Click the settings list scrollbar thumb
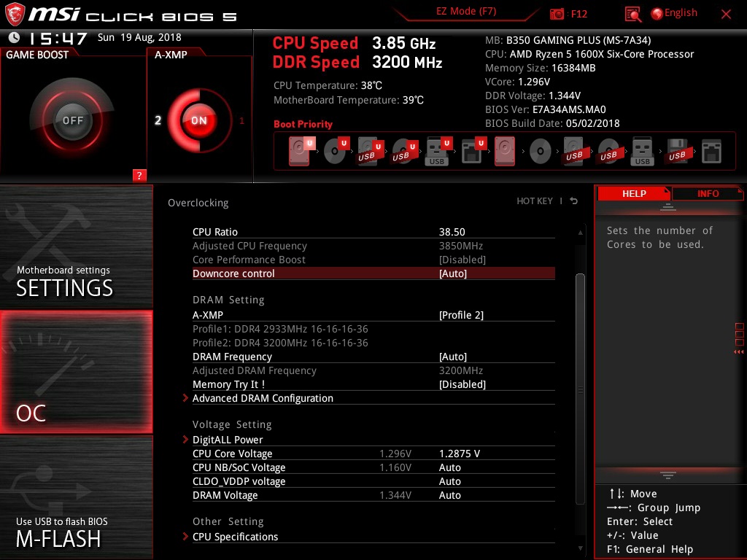 pos(580,389)
